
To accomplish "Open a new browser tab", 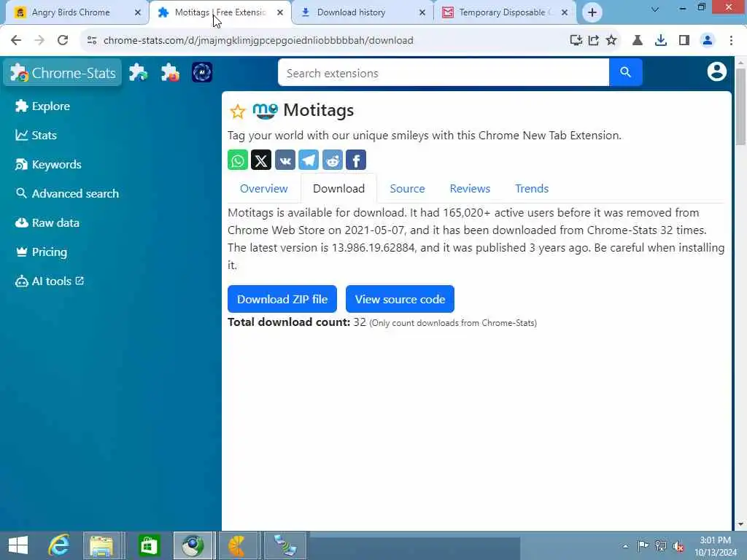I will tap(592, 12).
